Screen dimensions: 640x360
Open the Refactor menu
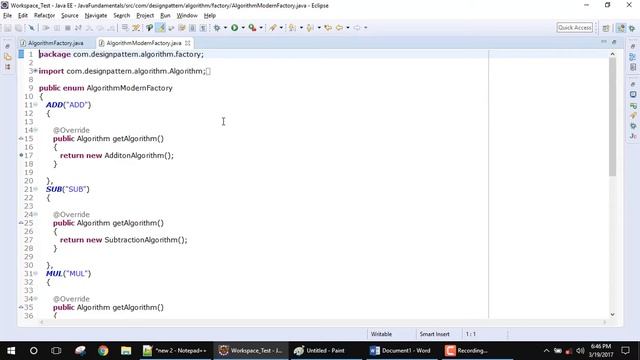coord(44,16)
